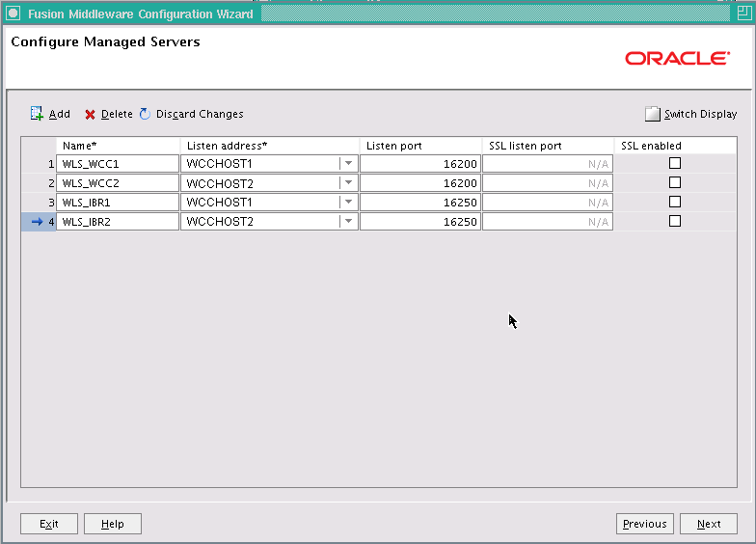
Task: Enable SSL for WLS_IBR2
Action: pos(675,222)
